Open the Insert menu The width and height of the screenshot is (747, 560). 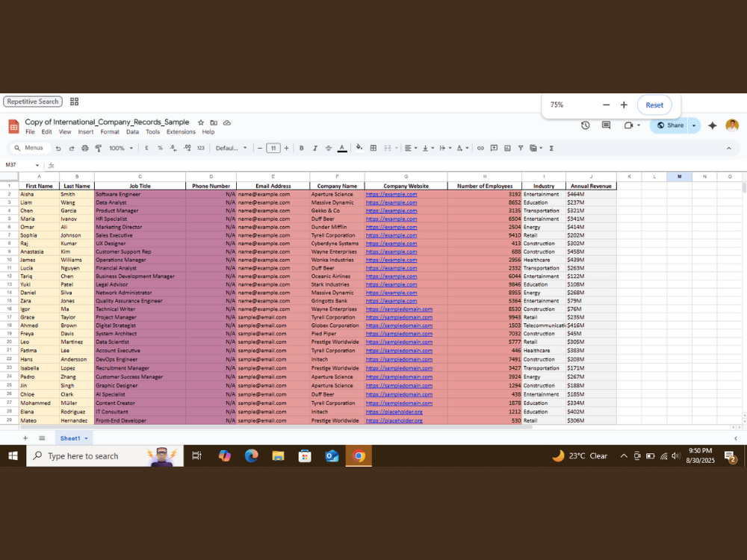point(86,132)
